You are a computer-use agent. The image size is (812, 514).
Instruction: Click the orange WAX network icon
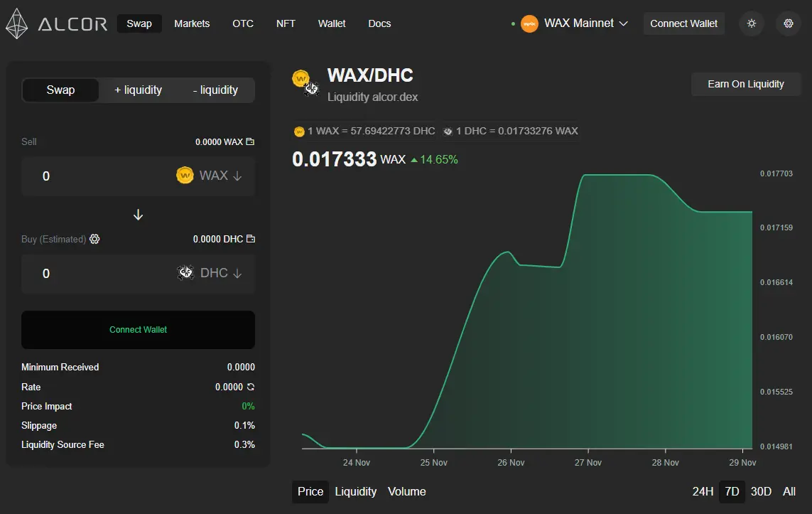[529, 24]
